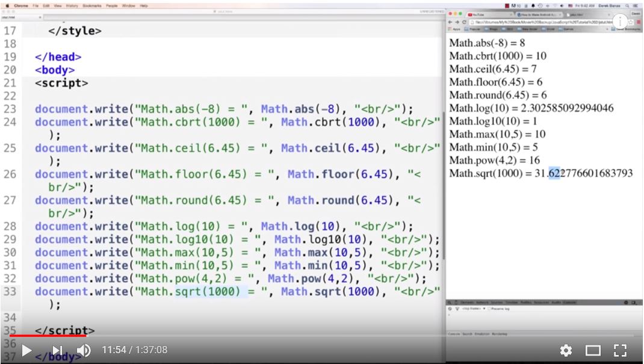644x364 pixels.
Task: Mute the video volume
Action: point(84,350)
